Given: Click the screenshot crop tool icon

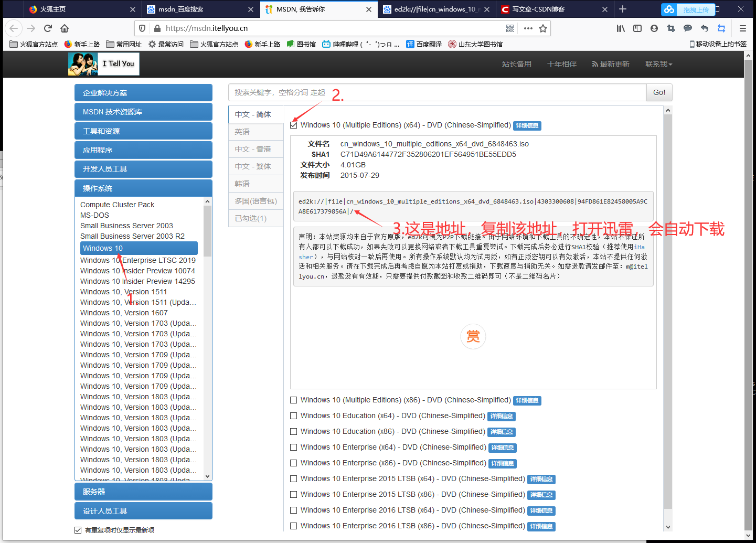Looking at the screenshot, I should coord(671,28).
